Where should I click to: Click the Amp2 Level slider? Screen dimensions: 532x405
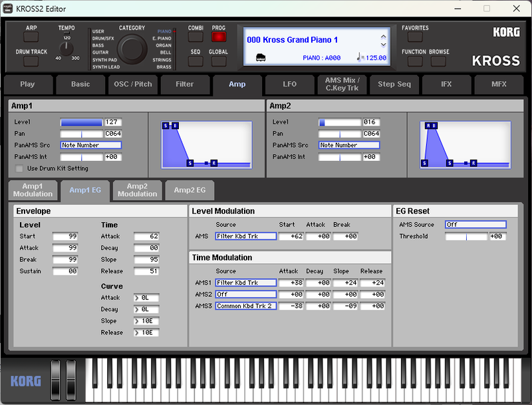click(x=340, y=122)
